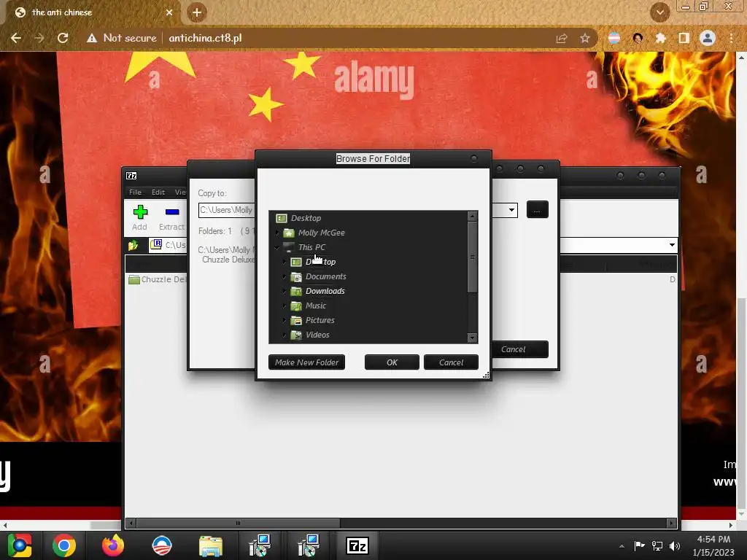Click the Chrome back arrow
This screenshot has width=747, height=560.
[16, 38]
